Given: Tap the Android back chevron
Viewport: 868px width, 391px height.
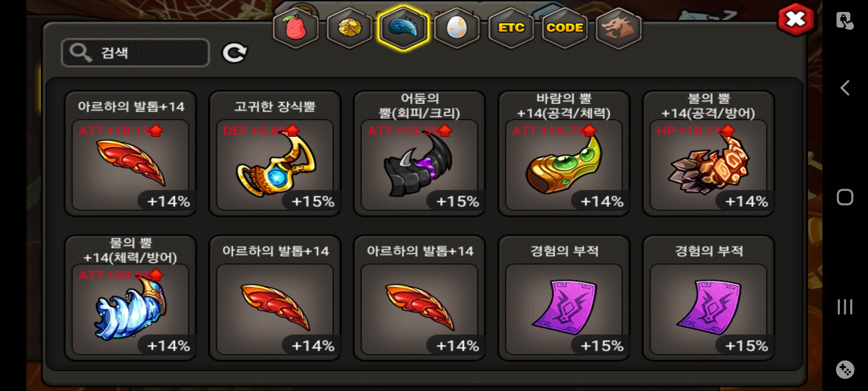Looking at the screenshot, I should coord(845,88).
